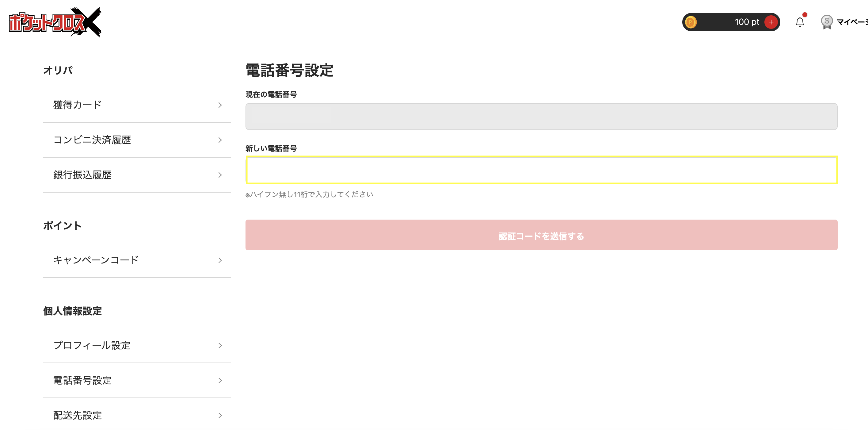
Task: Click chevron next to コンビニ決済履歴
Action: [220, 140]
